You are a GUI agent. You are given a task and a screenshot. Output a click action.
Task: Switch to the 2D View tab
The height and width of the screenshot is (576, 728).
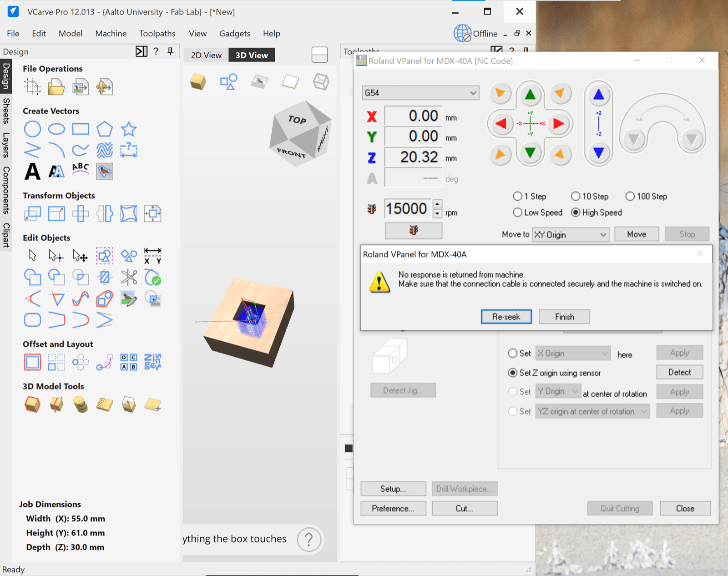tap(206, 55)
